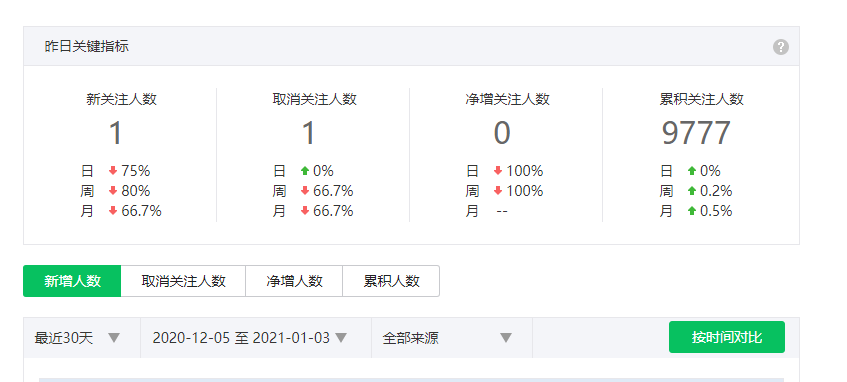Click the 净增关注人数 metric label

(507, 99)
